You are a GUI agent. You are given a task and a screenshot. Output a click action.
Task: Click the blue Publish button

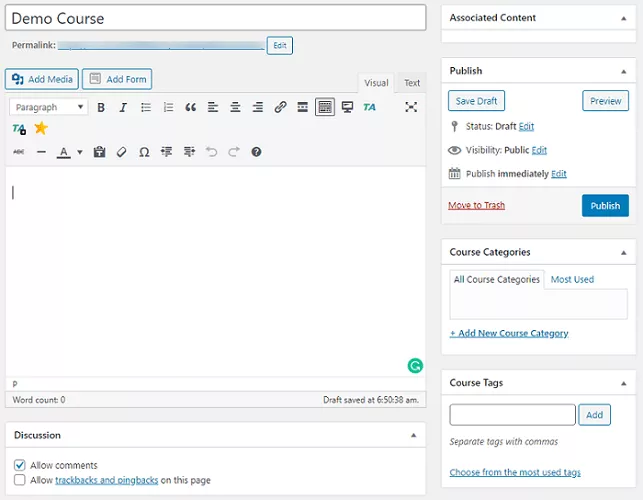(x=605, y=205)
